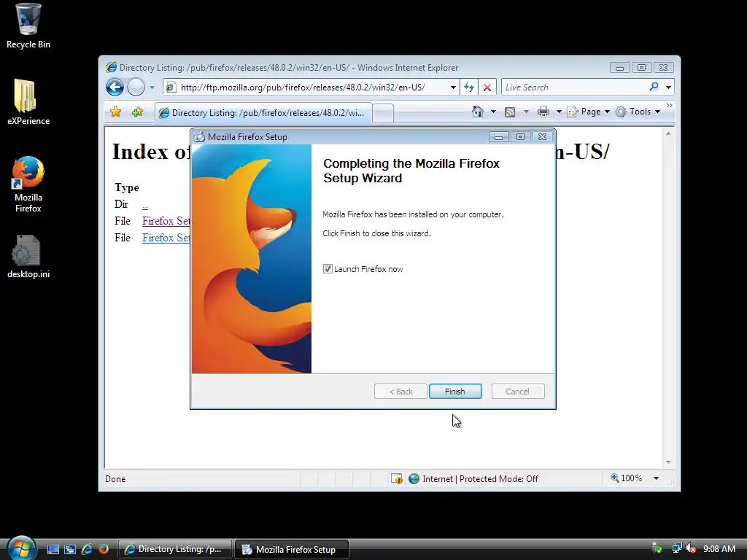Select the Directory Listing tab in Internet Explorer
Viewport: 747px width, 560px height.
coord(263,113)
